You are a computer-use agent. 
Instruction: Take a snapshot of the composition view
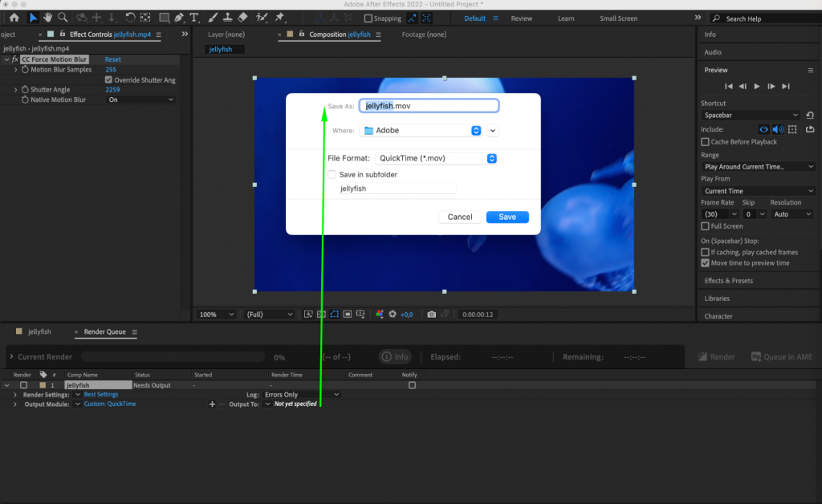click(x=433, y=314)
